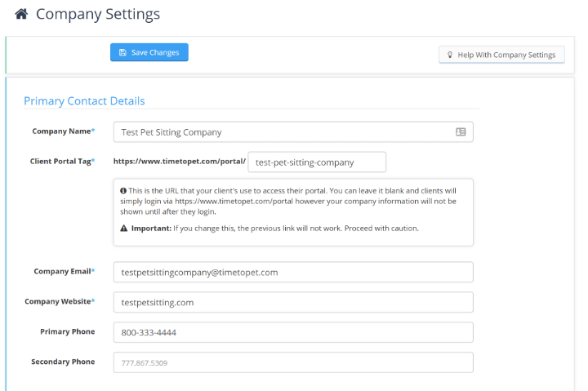
Task: Click the home icon beside Company Settings
Action: (x=21, y=14)
